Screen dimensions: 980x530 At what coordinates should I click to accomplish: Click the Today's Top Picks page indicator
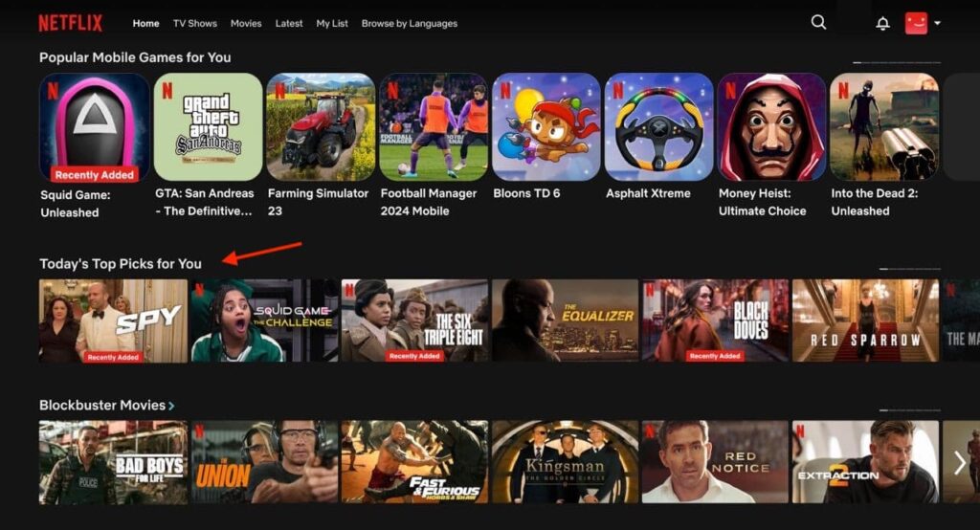click(x=909, y=269)
